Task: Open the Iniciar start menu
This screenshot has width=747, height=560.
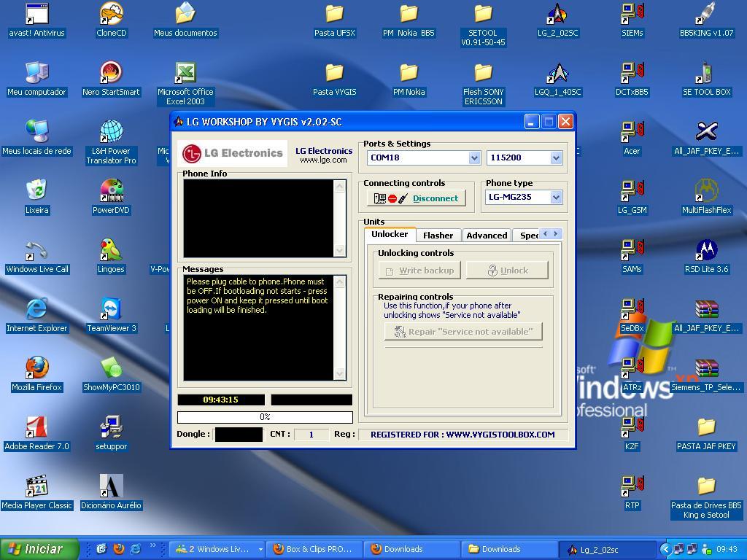Action: (39, 549)
